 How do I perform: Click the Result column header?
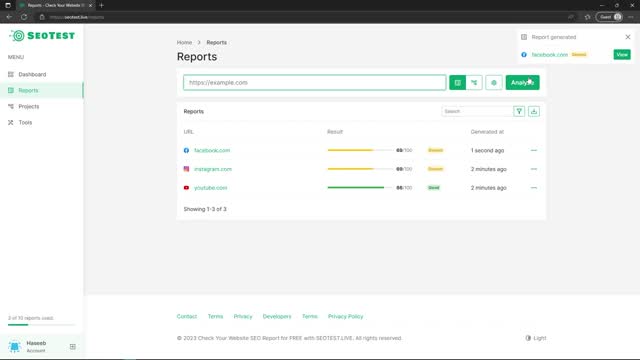(335, 132)
